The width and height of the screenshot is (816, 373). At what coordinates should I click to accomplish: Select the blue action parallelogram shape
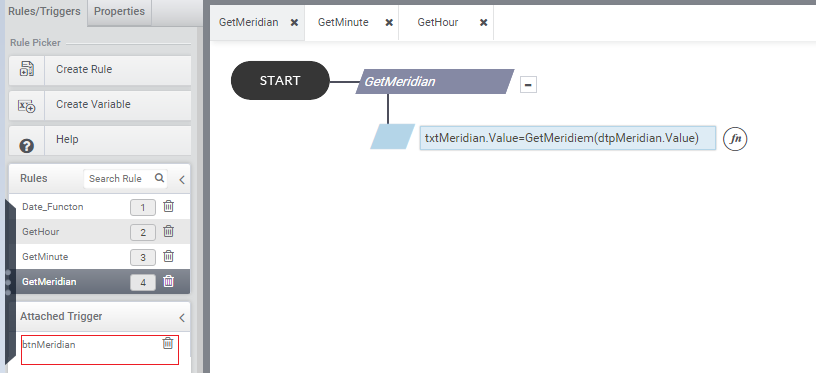(x=392, y=137)
